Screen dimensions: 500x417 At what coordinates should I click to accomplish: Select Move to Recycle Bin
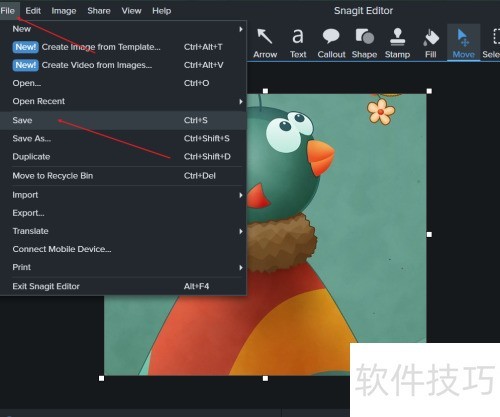click(x=123, y=176)
